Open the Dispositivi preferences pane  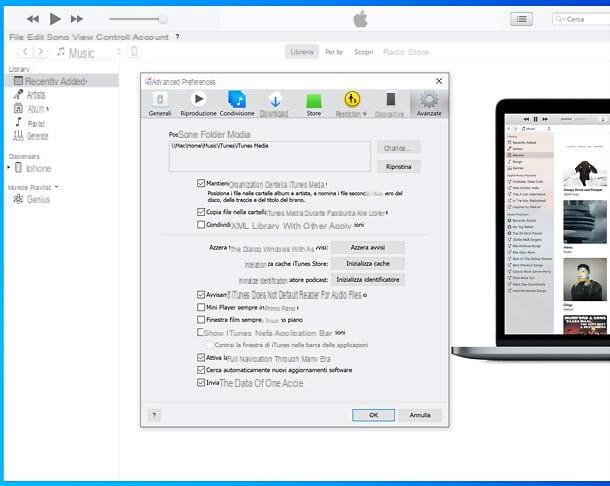point(390,104)
